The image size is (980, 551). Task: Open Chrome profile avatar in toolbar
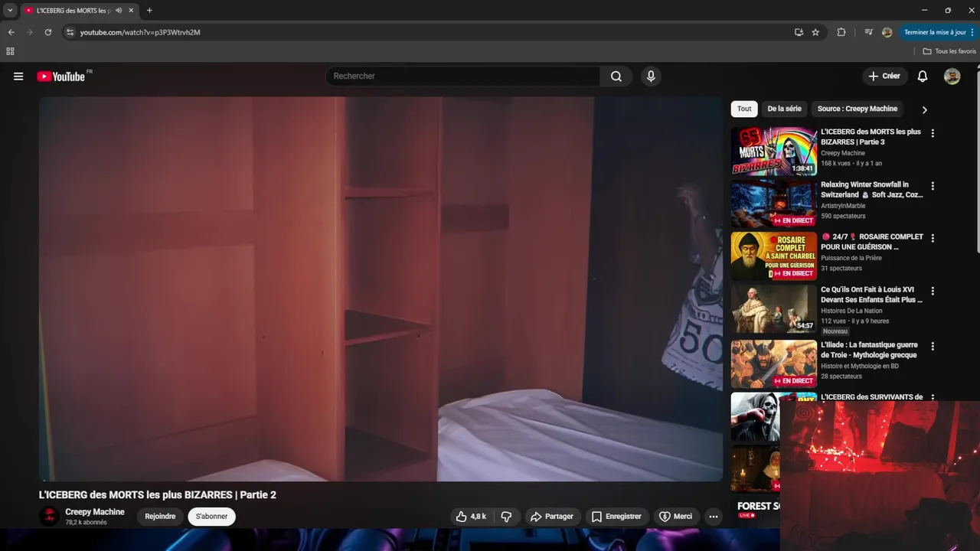coord(887,32)
